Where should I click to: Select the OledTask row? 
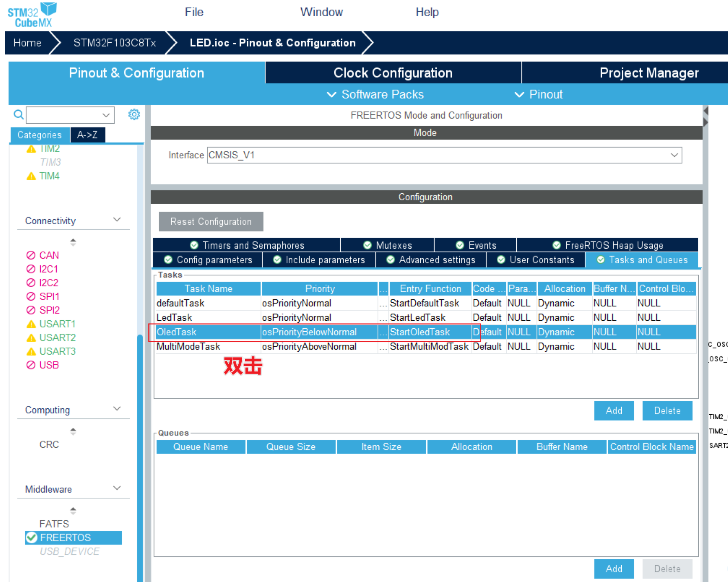[426, 332]
